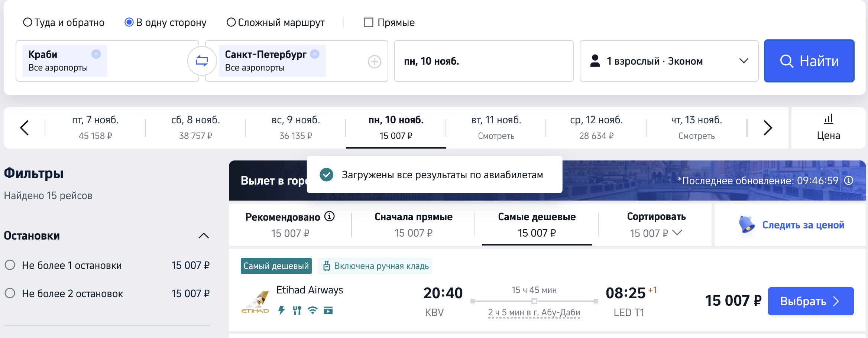Swap origin and destination cities icon
The height and width of the screenshot is (338, 868).
(x=202, y=61)
